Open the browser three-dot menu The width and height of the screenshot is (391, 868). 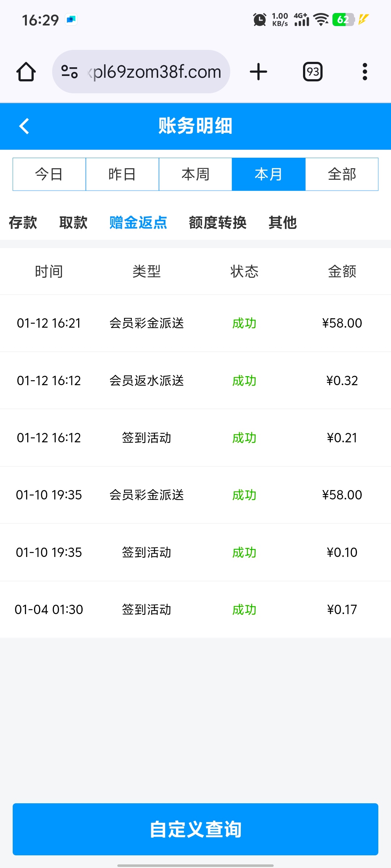(365, 72)
